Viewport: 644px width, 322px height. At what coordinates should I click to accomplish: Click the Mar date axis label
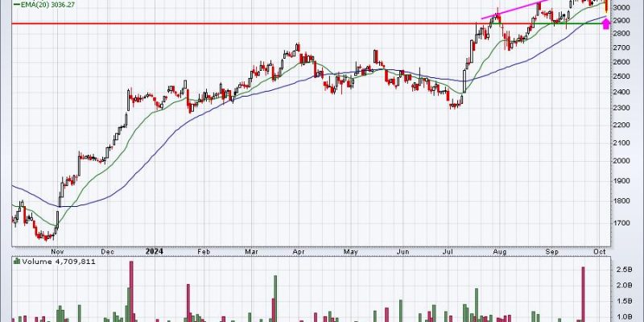(253, 251)
